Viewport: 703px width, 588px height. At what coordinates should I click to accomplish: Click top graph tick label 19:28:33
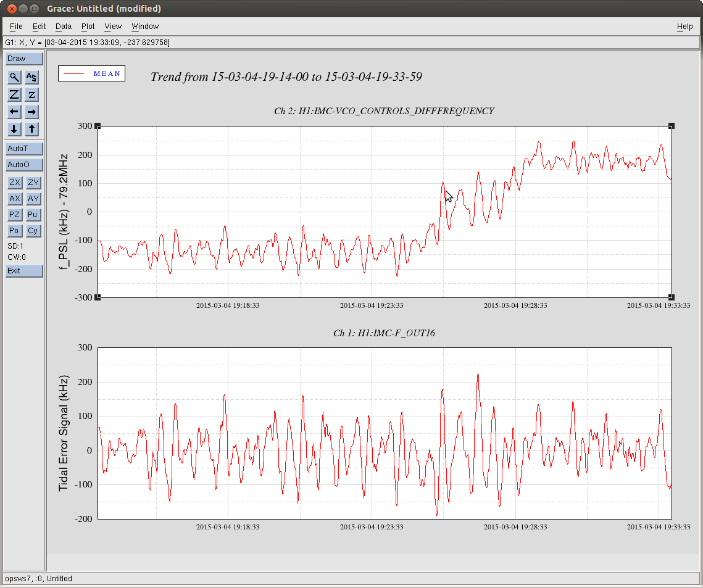pos(515,305)
